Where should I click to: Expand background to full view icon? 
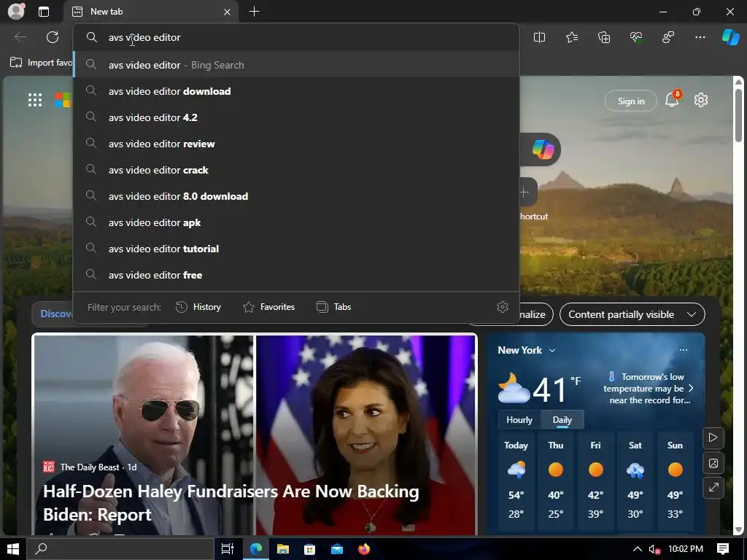click(713, 488)
